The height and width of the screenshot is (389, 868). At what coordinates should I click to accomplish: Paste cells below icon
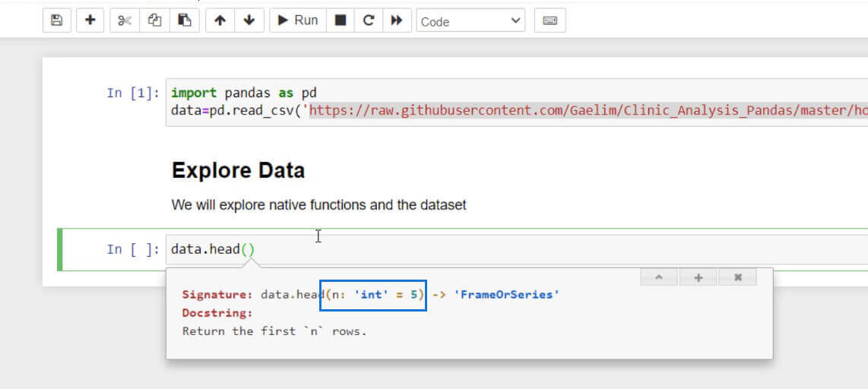[x=185, y=21]
